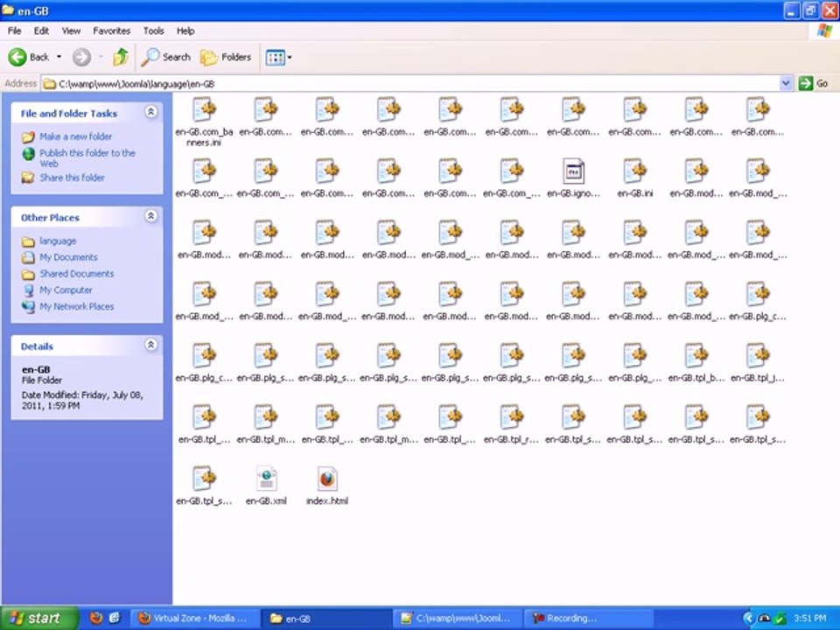Collapse the File and Folder Tasks panel
This screenshot has height=630, width=840.
(x=151, y=112)
